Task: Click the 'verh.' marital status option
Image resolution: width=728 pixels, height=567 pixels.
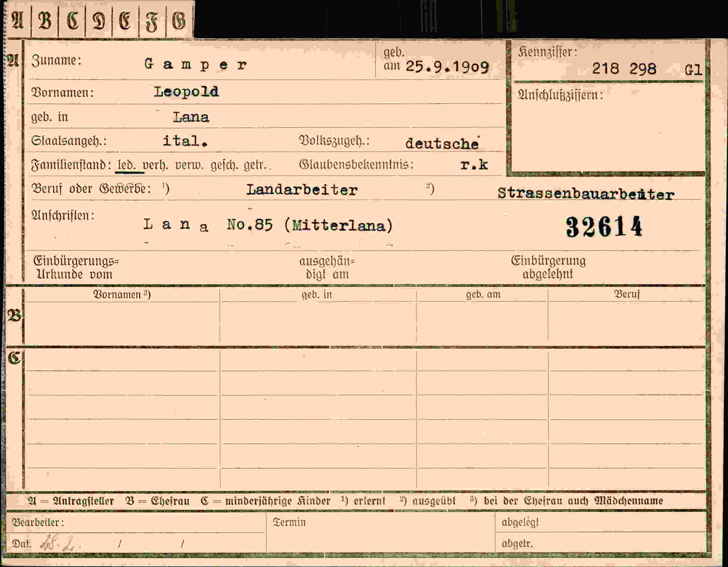Action: point(155,165)
